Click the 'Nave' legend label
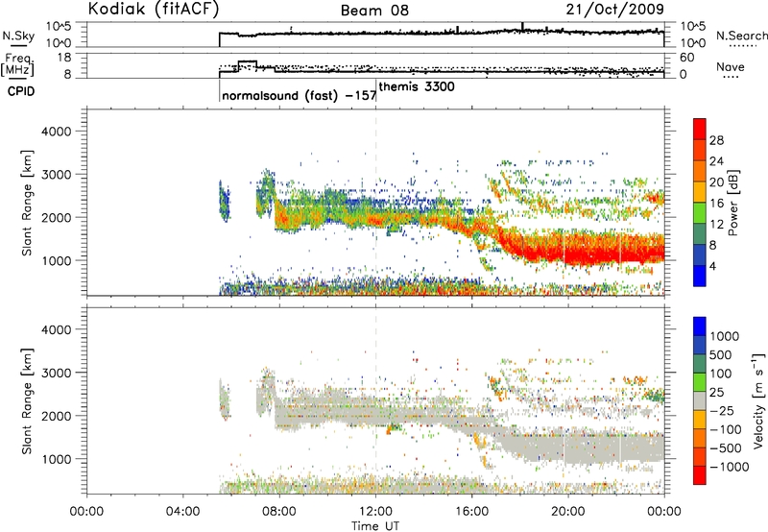Screen dimensions: 768x532 730,67
